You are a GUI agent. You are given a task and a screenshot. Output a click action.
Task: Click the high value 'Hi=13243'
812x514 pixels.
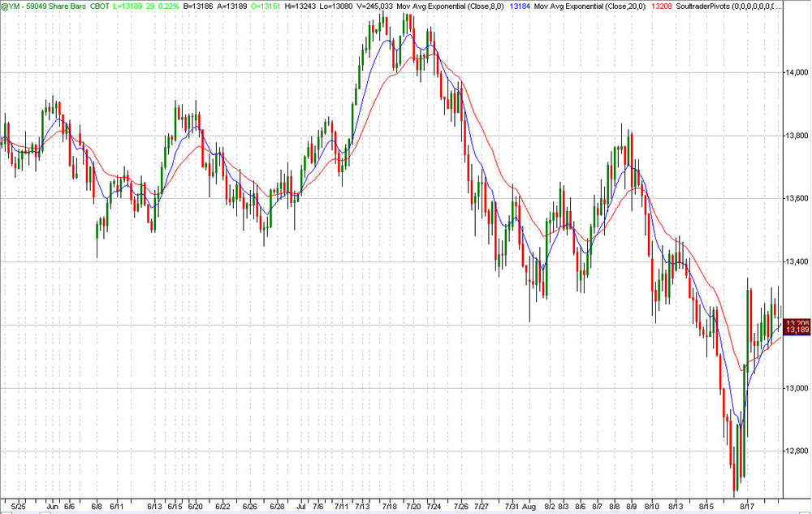(x=301, y=6)
